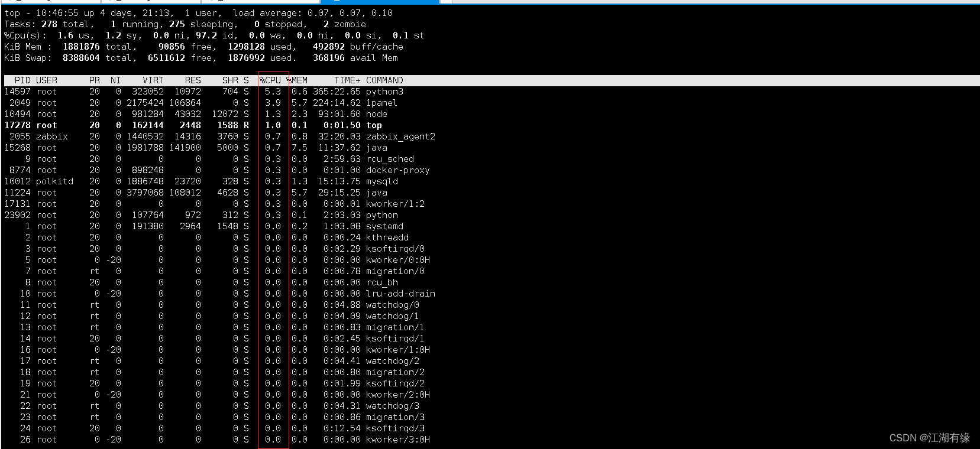Click the zabbix user name

pos(52,136)
